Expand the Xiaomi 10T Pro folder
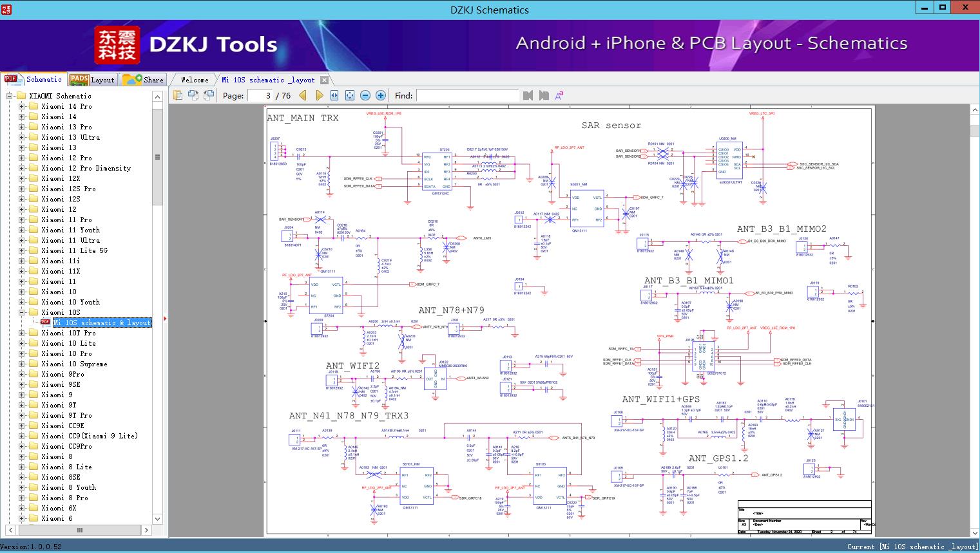Viewport: 980px width, 553px height. point(21,333)
